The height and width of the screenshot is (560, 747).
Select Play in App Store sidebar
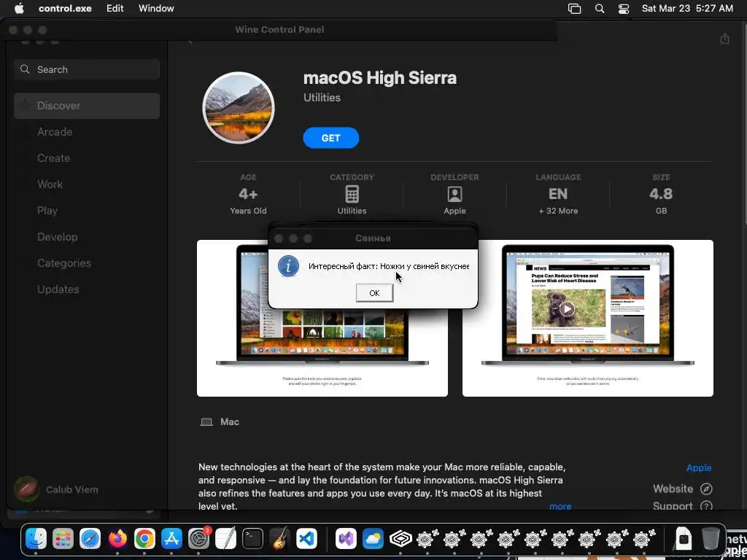87,211
